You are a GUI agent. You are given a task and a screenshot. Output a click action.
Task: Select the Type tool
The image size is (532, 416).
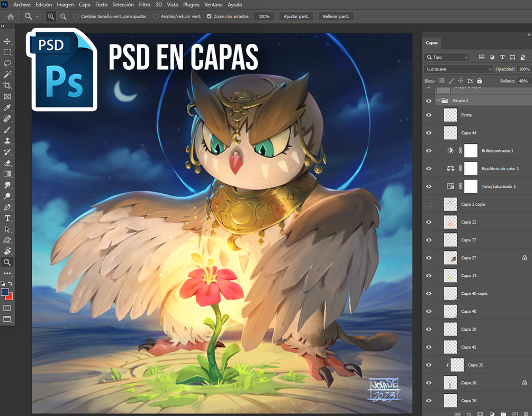(7, 218)
